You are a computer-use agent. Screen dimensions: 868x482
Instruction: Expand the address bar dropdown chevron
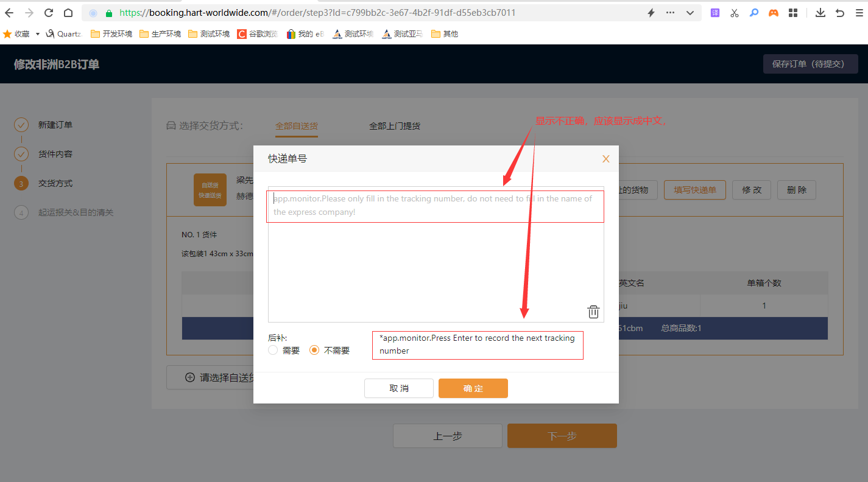690,13
